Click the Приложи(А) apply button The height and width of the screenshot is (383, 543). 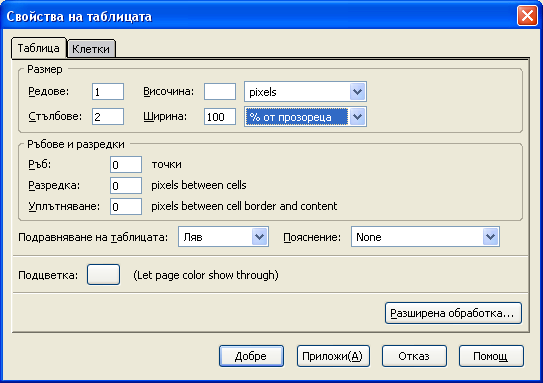click(x=333, y=356)
